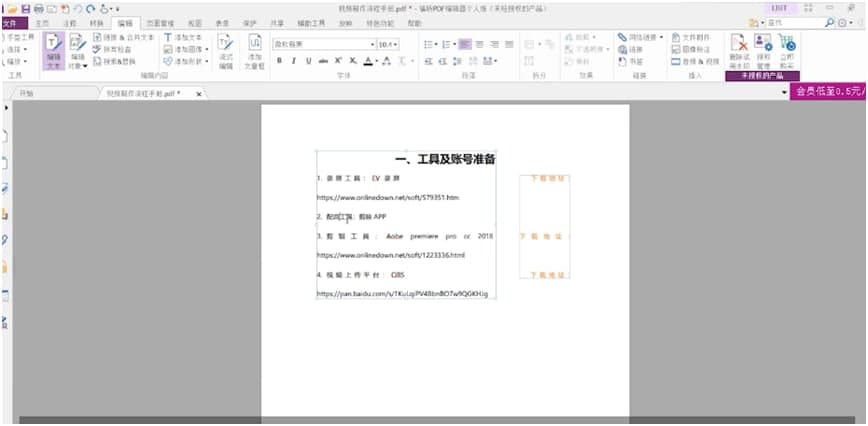The width and height of the screenshot is (868, 426).
Task: Expand the left navigation panel arrow
Action: pyautogui.click(x=7, y=108)
